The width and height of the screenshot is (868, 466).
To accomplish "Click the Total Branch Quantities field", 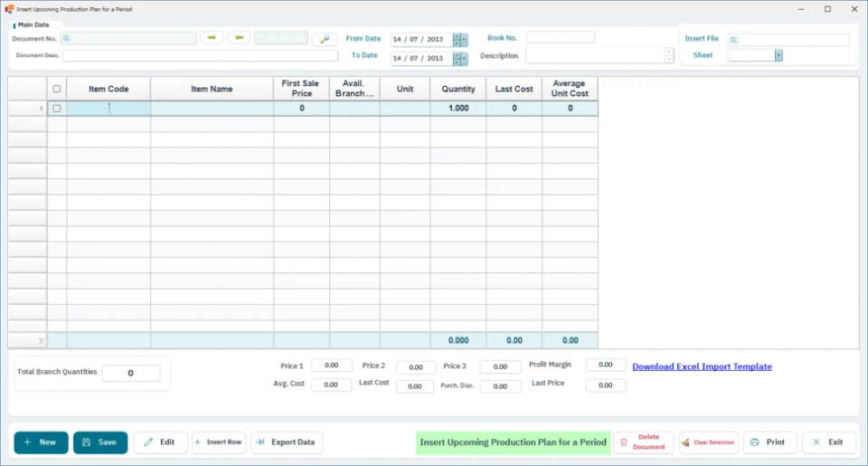I will pyautogui.click(x=130, y=373).
